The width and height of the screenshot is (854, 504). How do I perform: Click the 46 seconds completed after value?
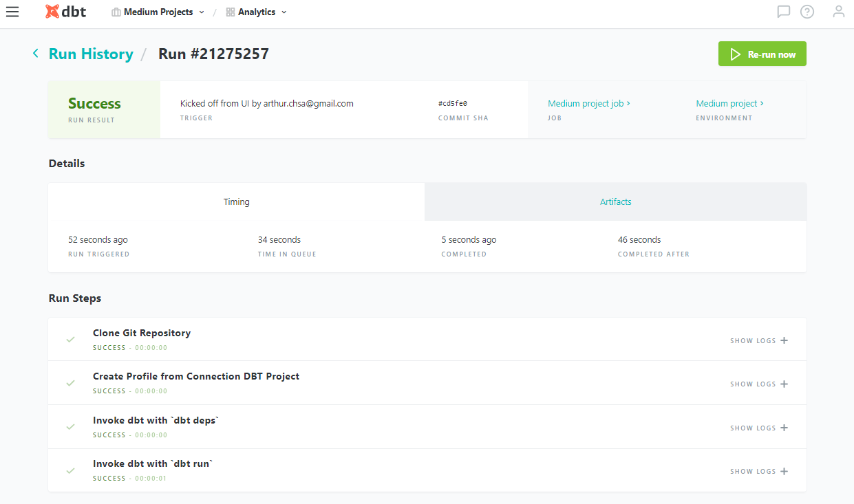639,240
